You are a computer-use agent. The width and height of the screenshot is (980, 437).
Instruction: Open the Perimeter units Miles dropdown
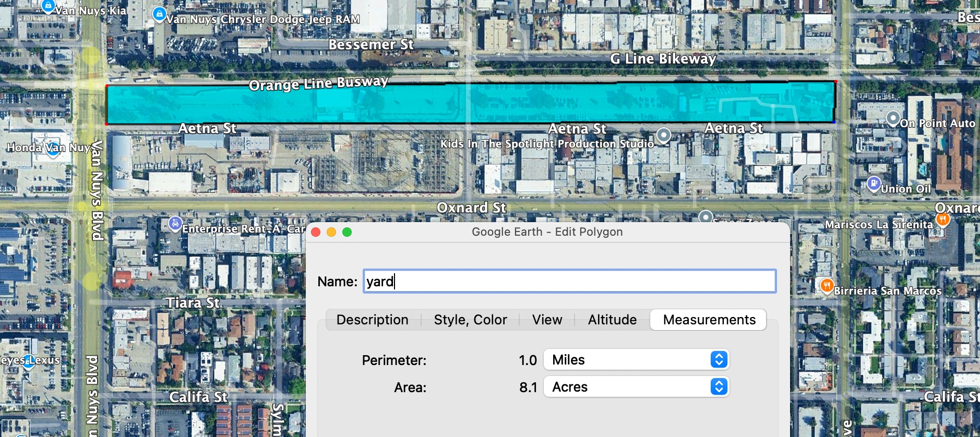point(636,360)
